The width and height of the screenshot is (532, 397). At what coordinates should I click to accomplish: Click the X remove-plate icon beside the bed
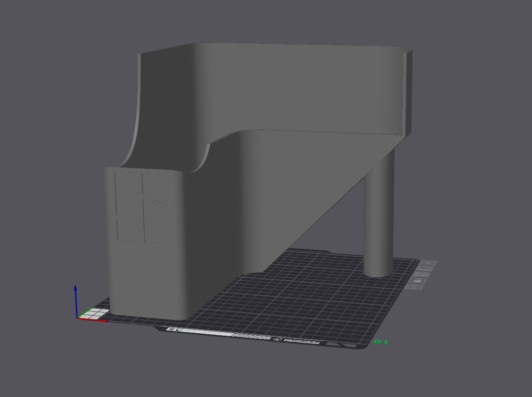click(427, 264)
